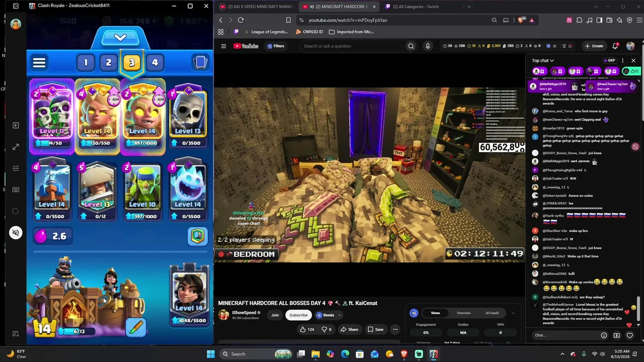Click the emulator exit arrow icon in sidebar
Viewport: 644px width, 362px height.
(x=16, y=125)
